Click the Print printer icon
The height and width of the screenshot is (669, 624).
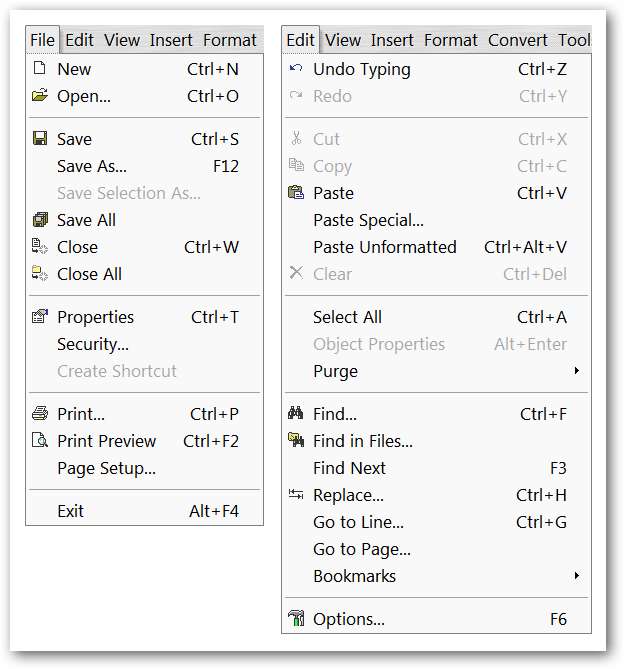pyautogui.click(x=40, y=414)
